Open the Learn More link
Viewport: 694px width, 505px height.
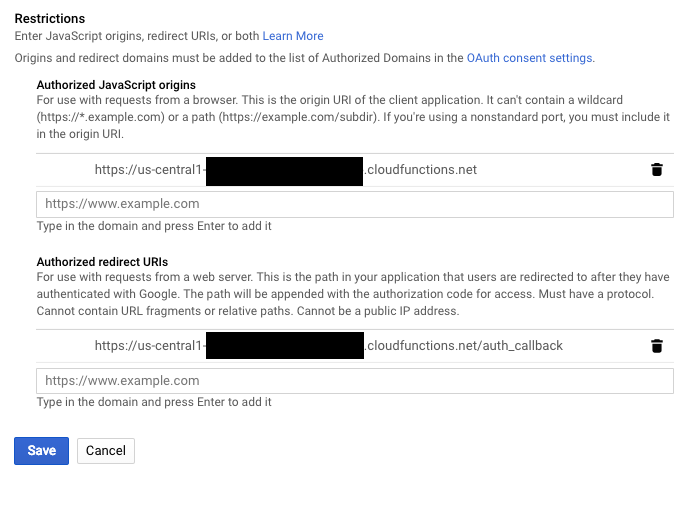(x=292, y=36)
